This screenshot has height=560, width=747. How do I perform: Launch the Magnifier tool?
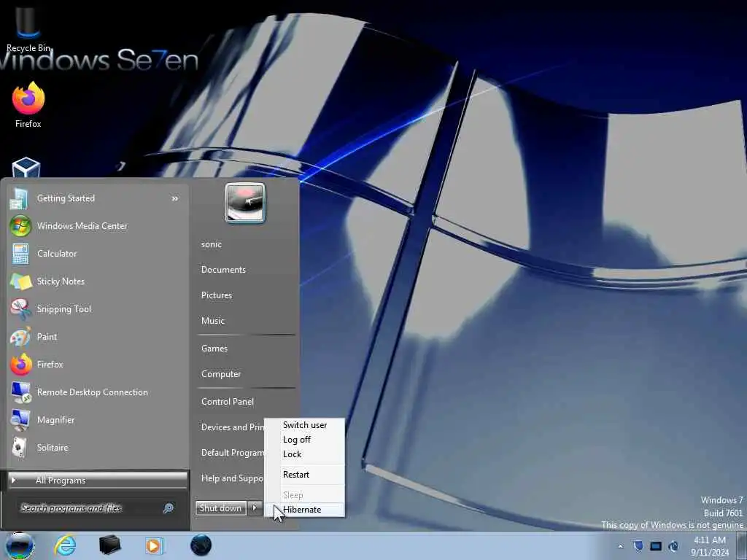pyautogui.click(x=98, y=420)
